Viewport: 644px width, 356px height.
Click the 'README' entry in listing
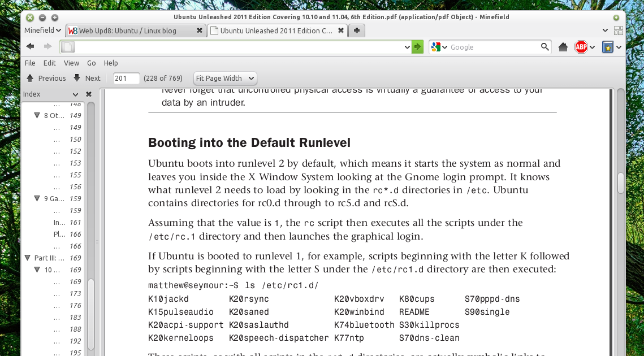[414, 312]
